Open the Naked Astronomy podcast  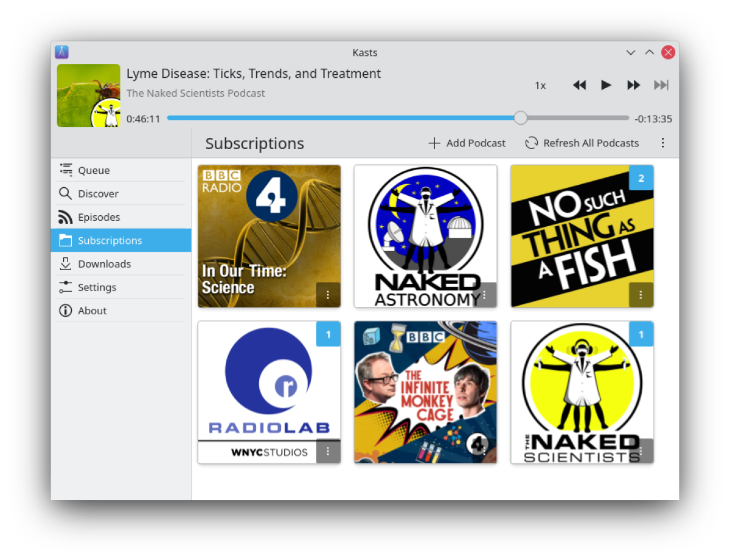click(x=426, y=236)
